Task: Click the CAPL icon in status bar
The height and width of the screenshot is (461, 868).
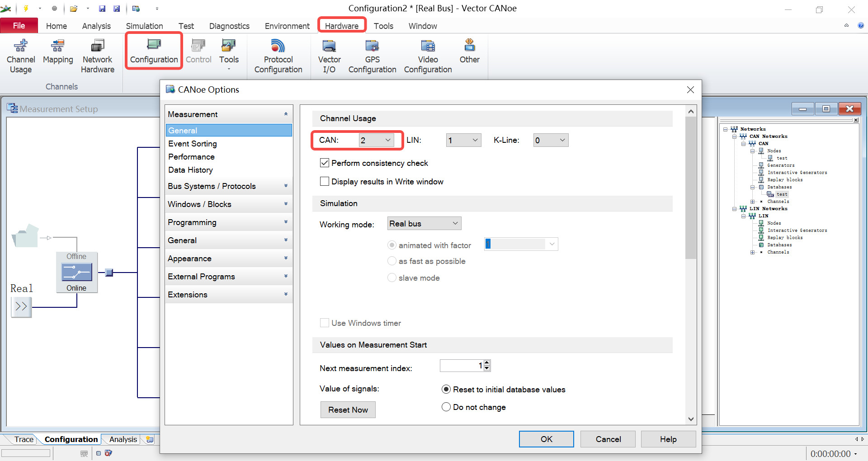Action: coord(84,453)
